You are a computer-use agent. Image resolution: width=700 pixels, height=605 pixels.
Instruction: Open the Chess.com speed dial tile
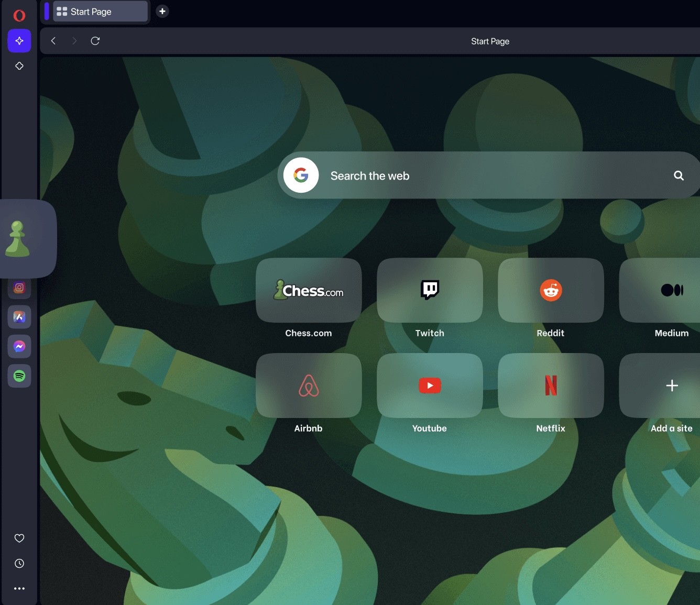coord(309,290)
